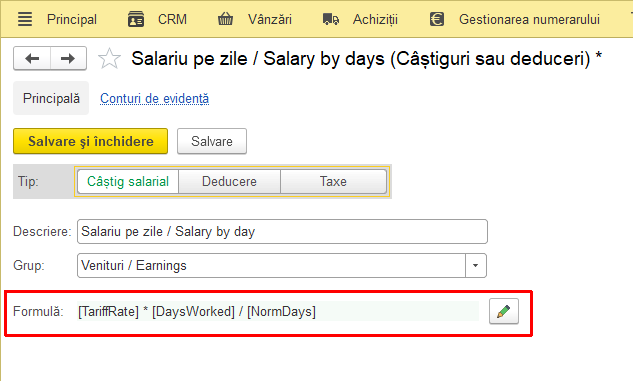Open the Conturi de evidență link
Viewport: 633px width, 381px height.
pyautogui.click(x=155, y=98)
